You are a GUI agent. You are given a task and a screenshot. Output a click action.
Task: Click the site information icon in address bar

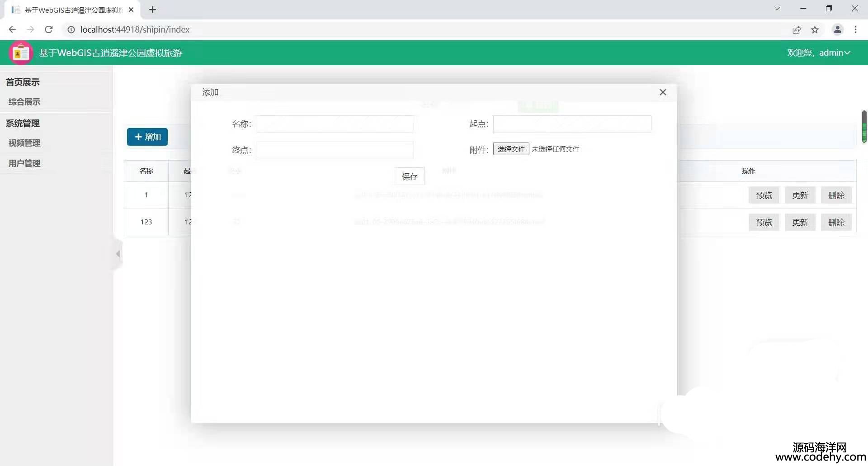click(71, 29)
